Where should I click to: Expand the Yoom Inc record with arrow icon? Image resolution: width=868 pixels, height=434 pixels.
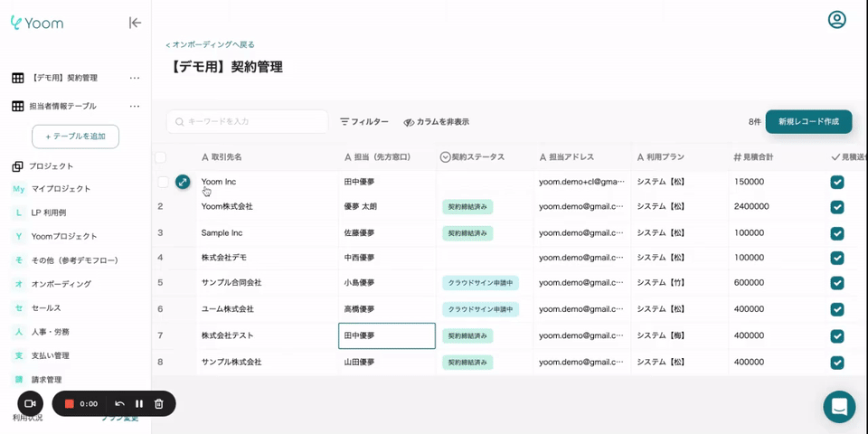(x=183, y=182)
